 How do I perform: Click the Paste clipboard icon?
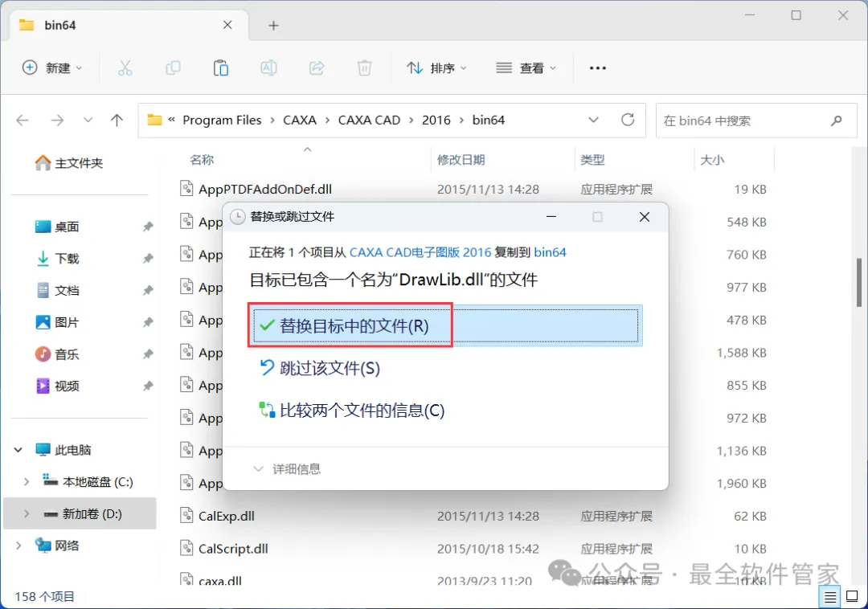pos(221,68)
